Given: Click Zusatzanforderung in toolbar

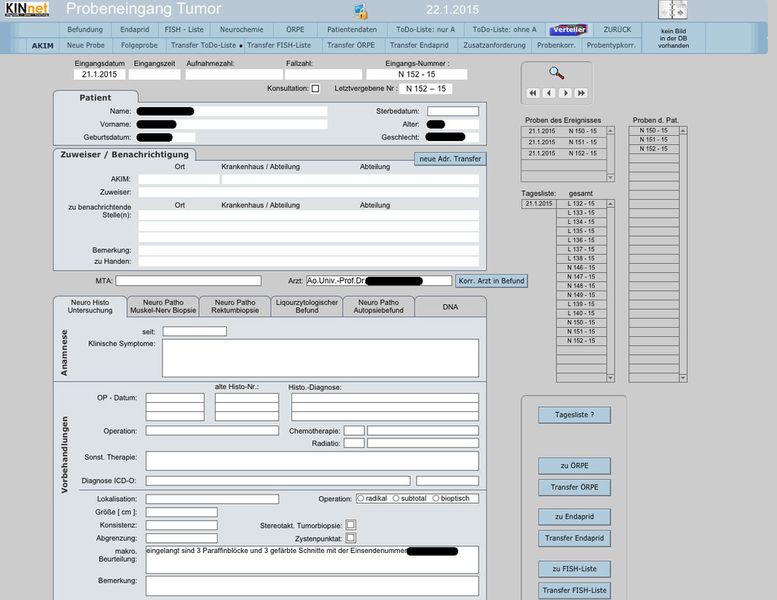Looking at the screenshot, I should click(494, 45).
